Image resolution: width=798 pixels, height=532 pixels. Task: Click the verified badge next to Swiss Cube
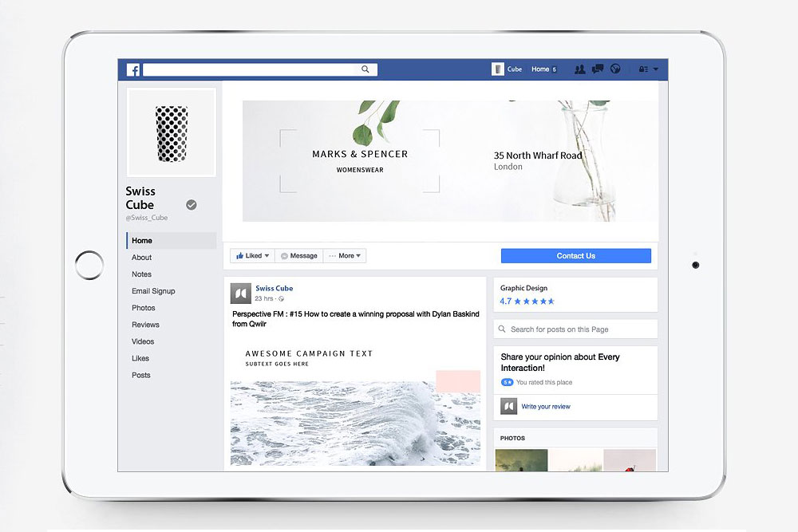coord(192,204)
